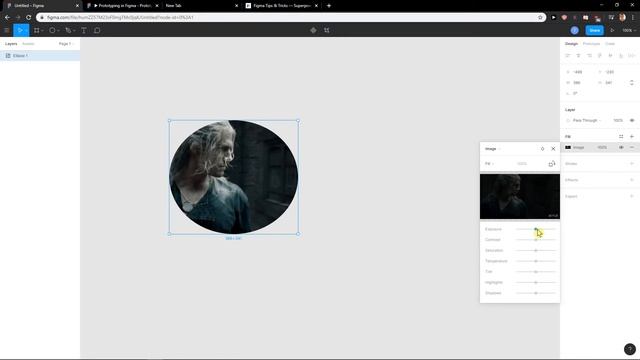Open the shape tool dropdown arrow
This screenshot has width=640, height=360.
click(58, 31)
